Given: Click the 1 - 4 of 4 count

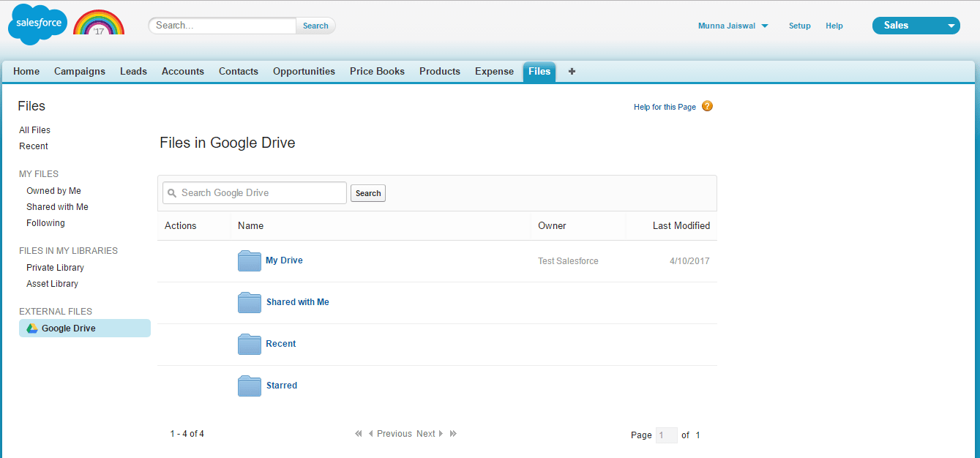Looking at the screenshot, I should coord(187,434).
